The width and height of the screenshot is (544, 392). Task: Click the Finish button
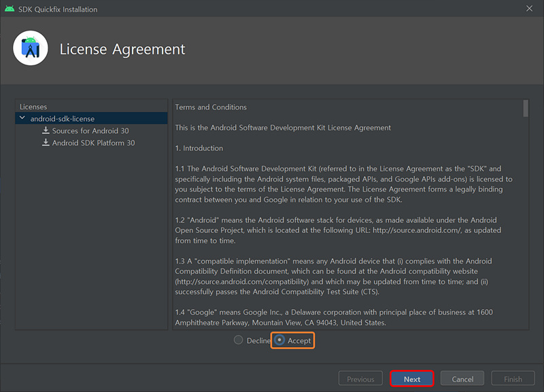tap(513, 379)
